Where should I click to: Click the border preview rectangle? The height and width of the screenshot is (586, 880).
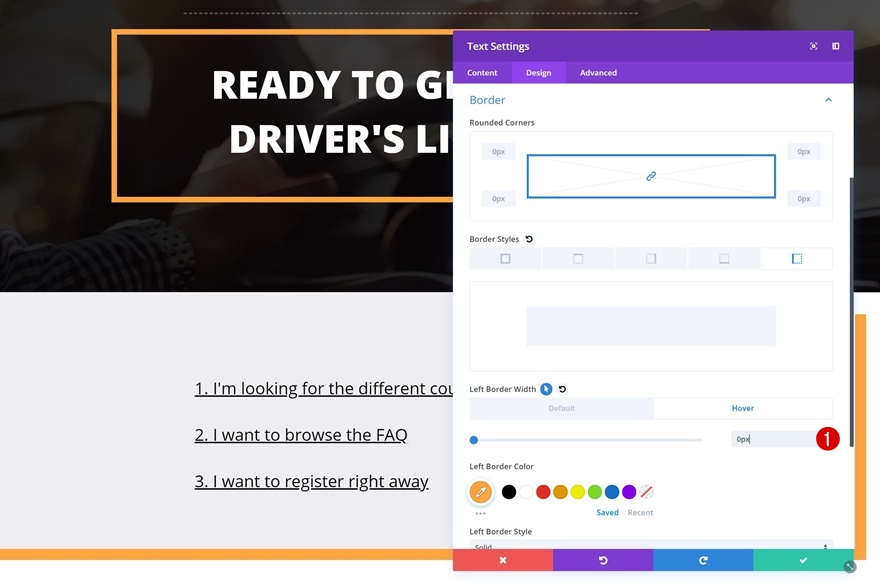651,326
